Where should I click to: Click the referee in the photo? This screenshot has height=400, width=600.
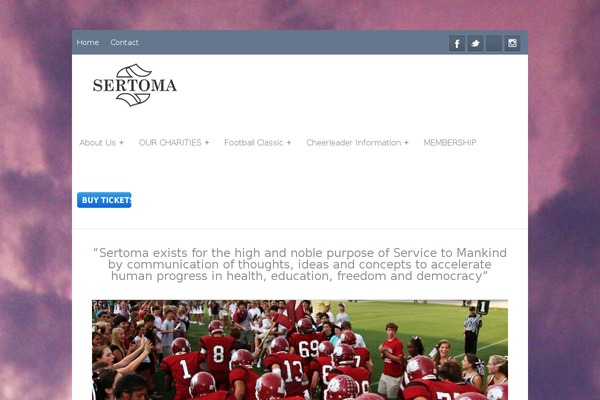pos(472,329)
